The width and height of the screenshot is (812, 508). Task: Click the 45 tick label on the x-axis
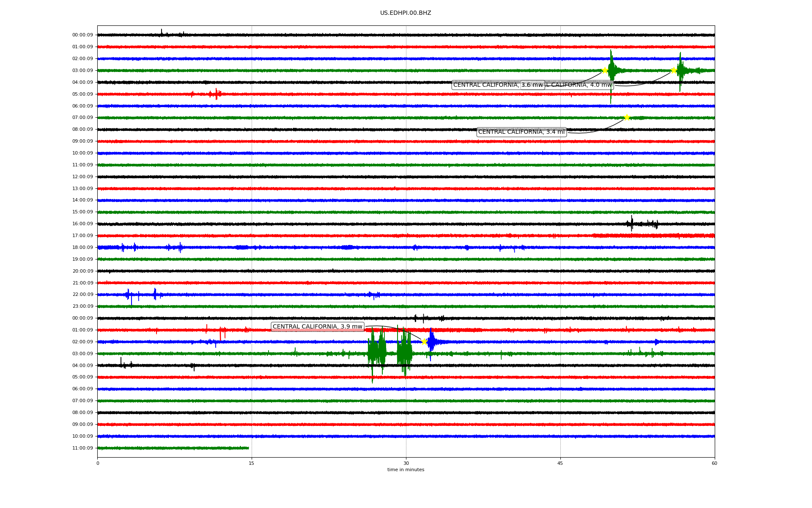[560, 463]
